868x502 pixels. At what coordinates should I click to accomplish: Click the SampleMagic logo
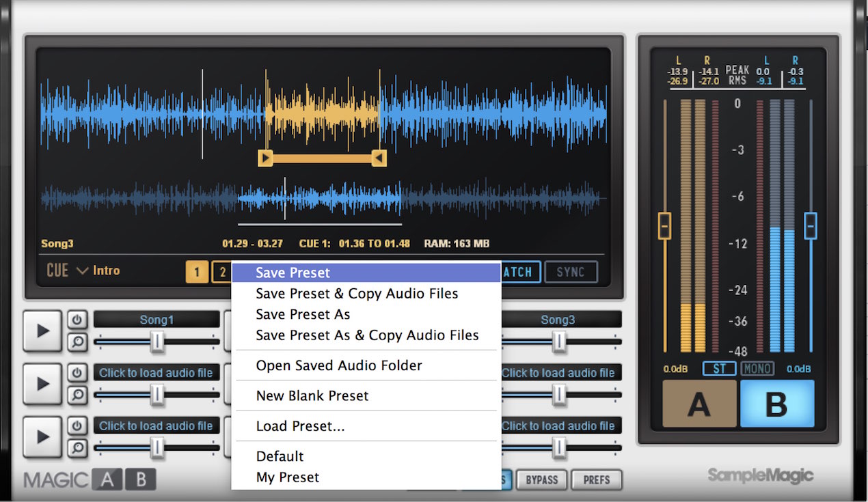760,475
